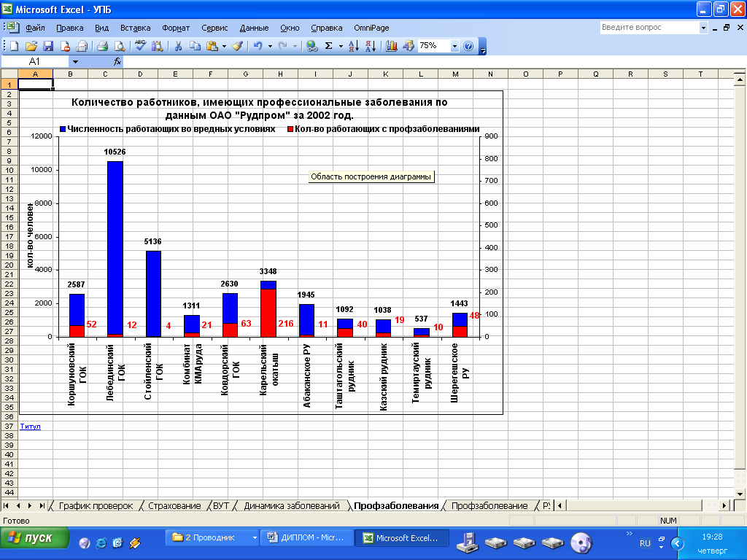Switch to Страхование sheet tab
747x560 pixels.
[x=174, y=505]
